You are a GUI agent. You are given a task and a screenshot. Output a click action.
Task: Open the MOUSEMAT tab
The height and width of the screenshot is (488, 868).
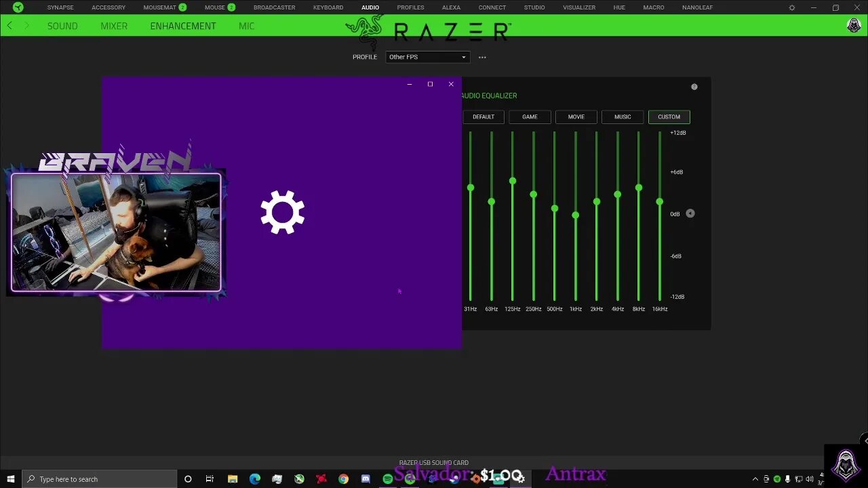click(160, 7)
